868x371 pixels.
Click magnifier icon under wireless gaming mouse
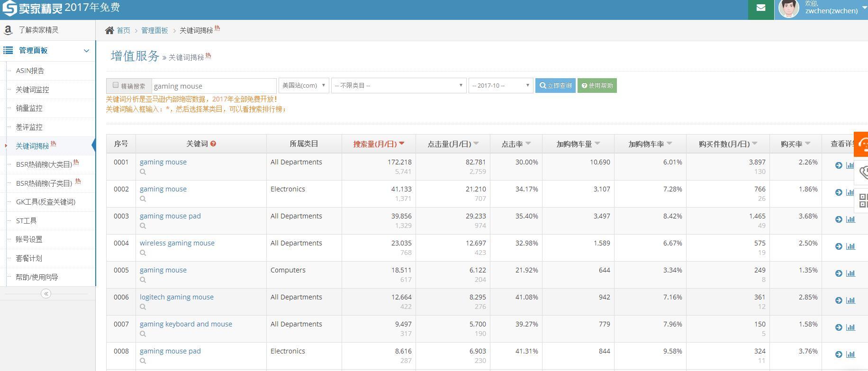[x=143, y=253]
